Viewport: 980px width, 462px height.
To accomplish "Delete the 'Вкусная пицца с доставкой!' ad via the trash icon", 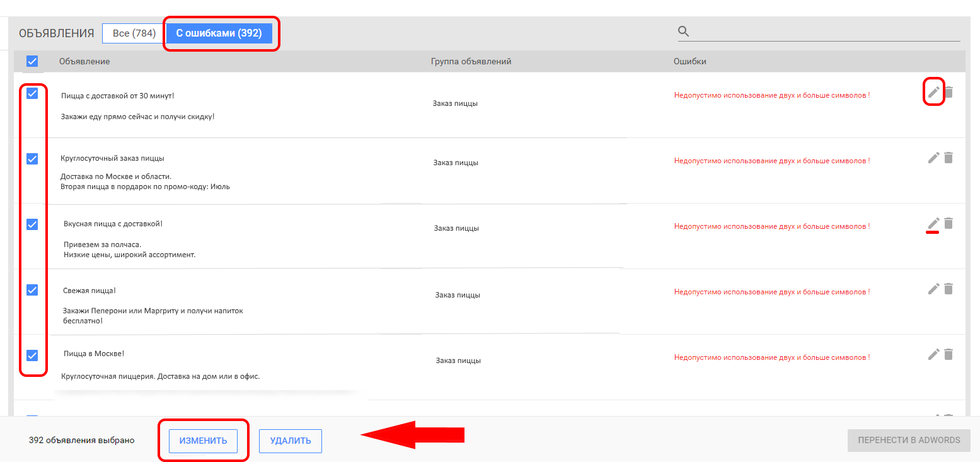I will coord(948,223).
